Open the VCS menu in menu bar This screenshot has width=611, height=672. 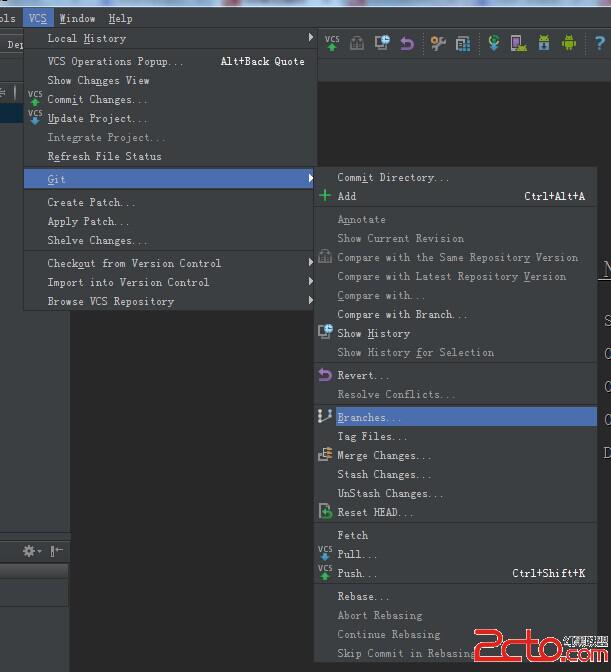coord(38,18)
